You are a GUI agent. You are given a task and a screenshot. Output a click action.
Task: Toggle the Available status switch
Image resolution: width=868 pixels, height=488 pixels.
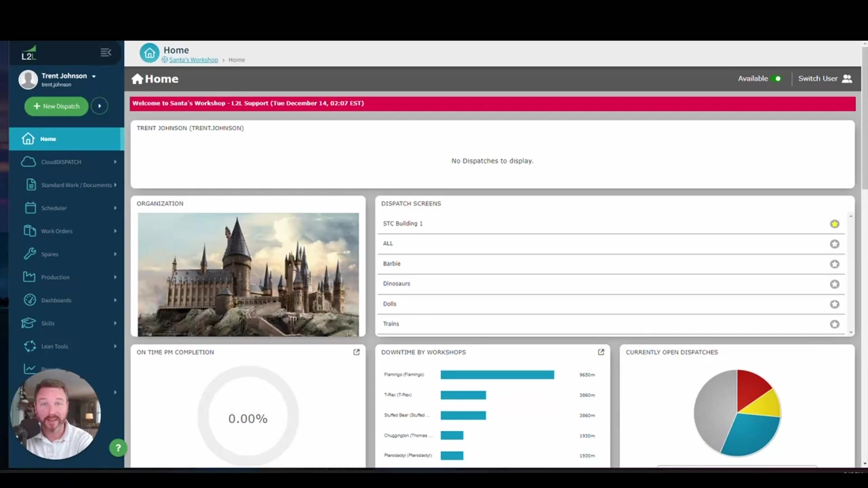[x=777, y=79]
